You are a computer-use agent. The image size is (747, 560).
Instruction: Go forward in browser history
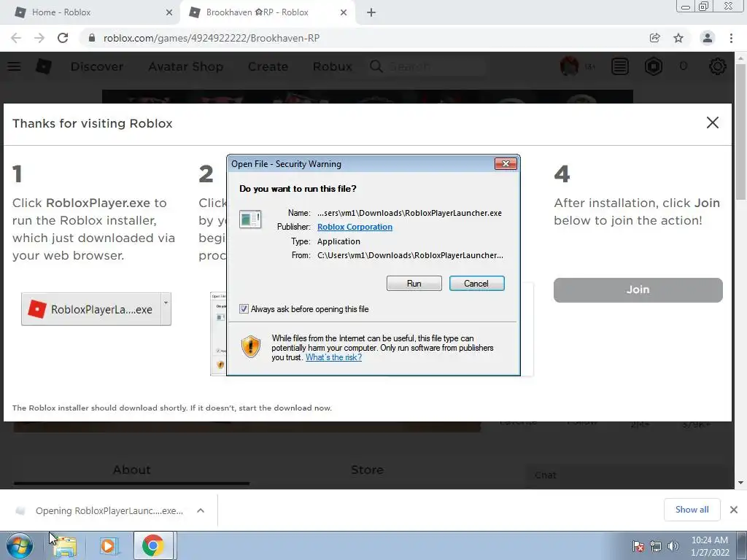pos(39,38)
